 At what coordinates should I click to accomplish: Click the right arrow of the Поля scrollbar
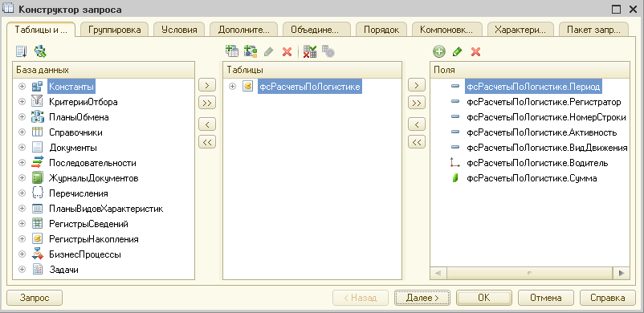click(621, 273)
